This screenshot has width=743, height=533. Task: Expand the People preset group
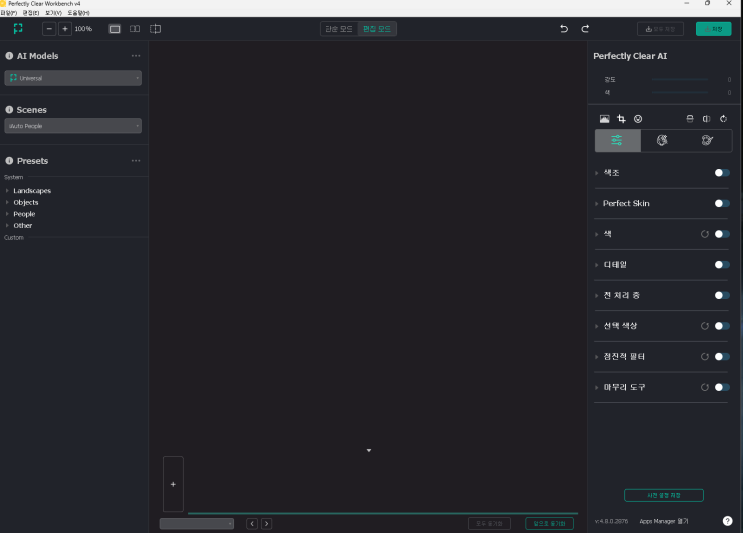(7, 214)
